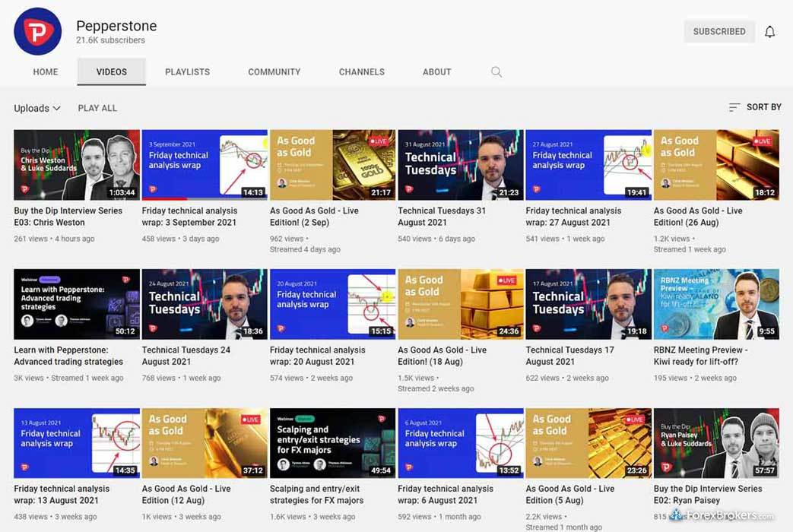
Task: Toggle the Subscribed button
Action: (x=718, y=32)
